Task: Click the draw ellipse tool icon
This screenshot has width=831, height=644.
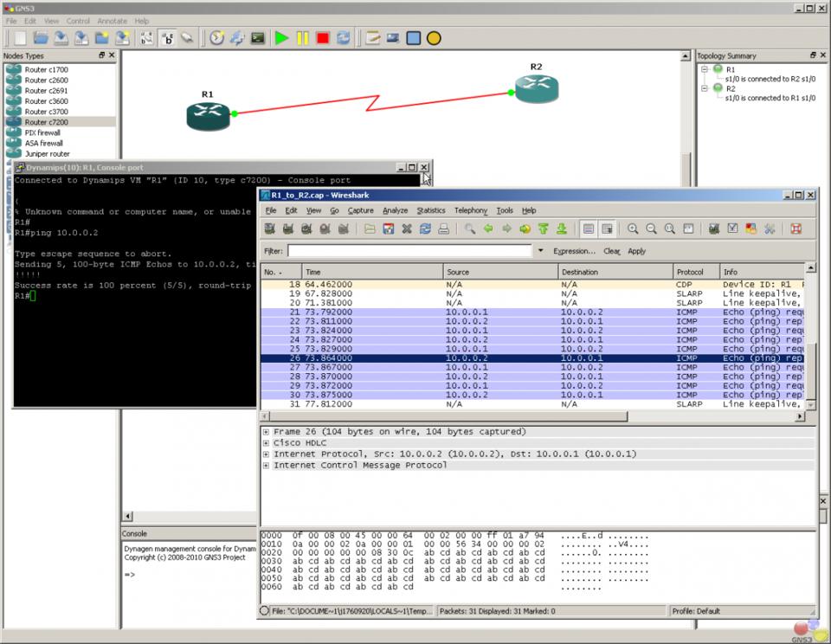Action: (x=435, y=38)
